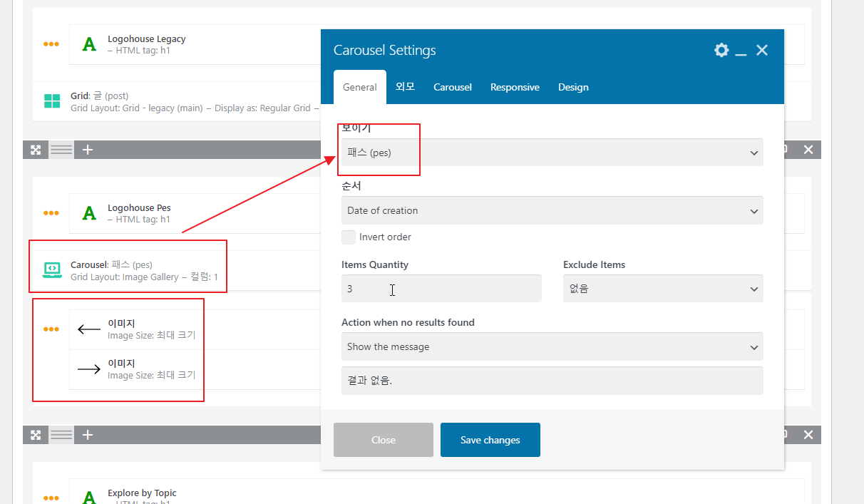Click the left arrow image element
Screen dimensions: 864x504
click(x=89, y=329)
